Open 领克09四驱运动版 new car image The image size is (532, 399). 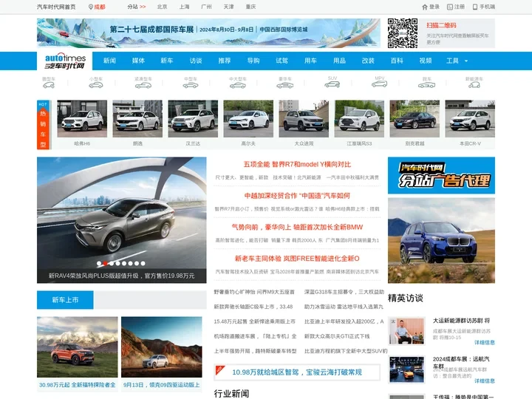[162, 347]
